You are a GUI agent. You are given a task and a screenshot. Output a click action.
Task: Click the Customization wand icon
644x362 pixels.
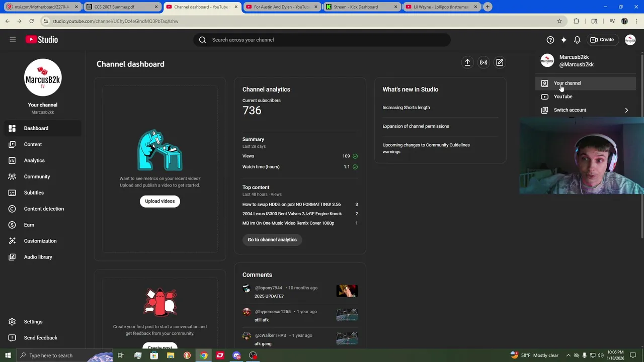(x=12, y=241)
